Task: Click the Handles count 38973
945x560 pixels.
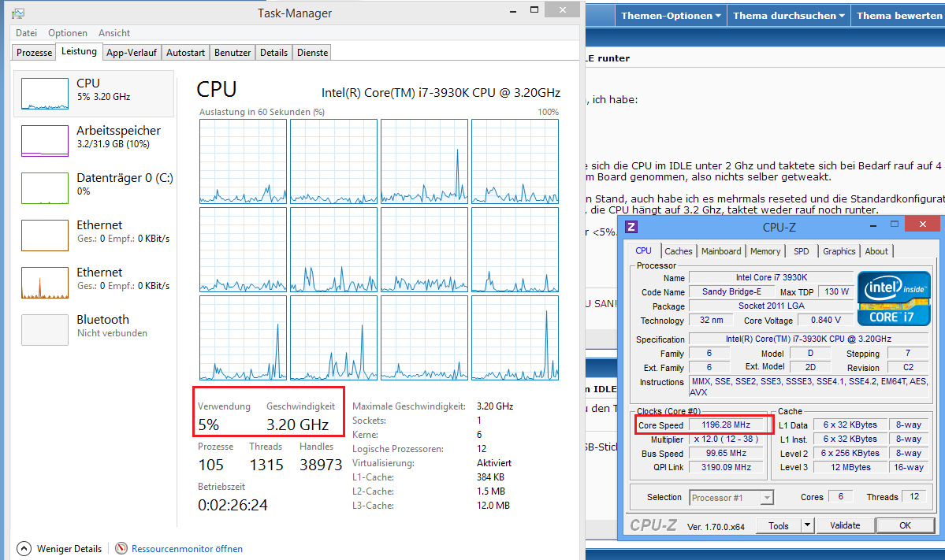Action: pyautogui.click(x=321, y=465)
